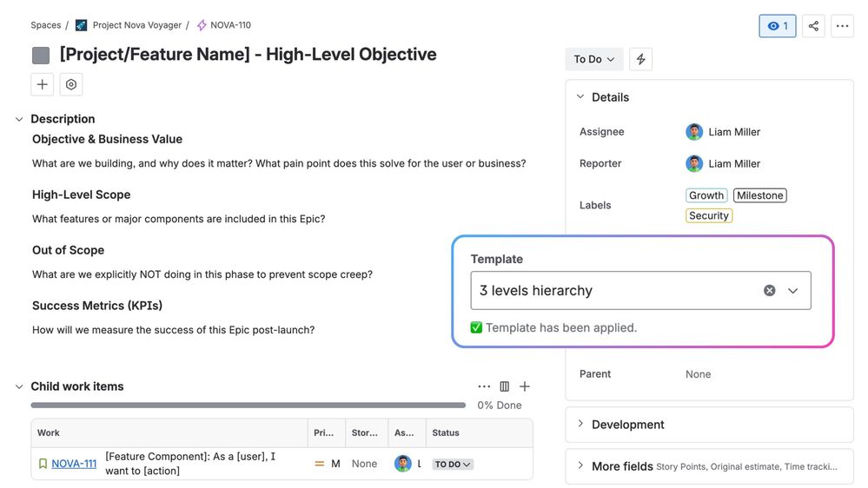Collapse the Child work items section
This screenshot has height=488, width=868.
tap(19, 386)
